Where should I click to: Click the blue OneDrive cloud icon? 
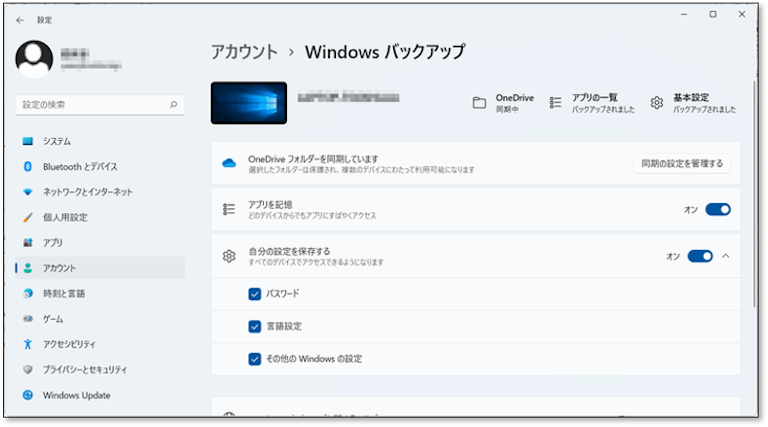[229, 163]
